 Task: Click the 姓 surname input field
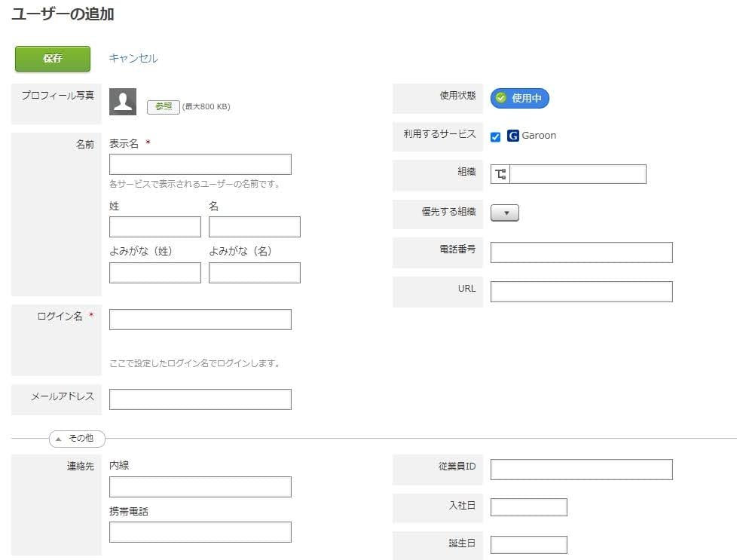(x=154, y=226)
